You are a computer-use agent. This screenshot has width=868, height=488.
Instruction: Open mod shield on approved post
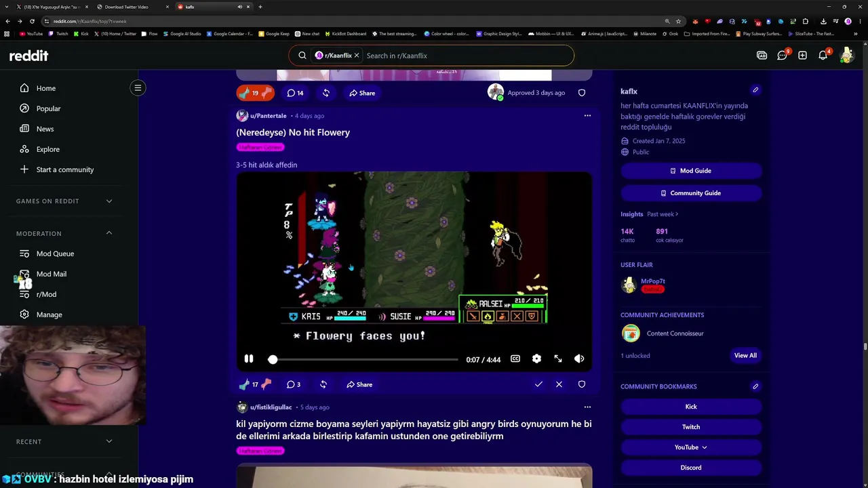pos(581,93)
